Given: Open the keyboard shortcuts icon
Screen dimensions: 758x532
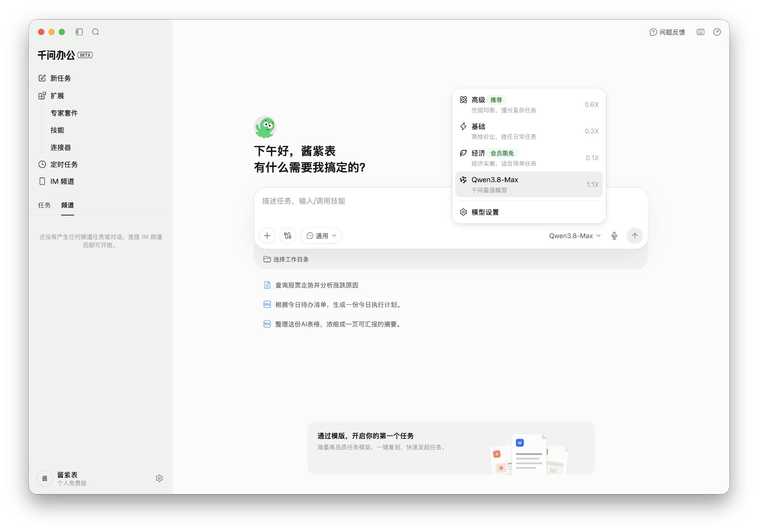Looking at the screenshot, I should (x=700, y=32).
